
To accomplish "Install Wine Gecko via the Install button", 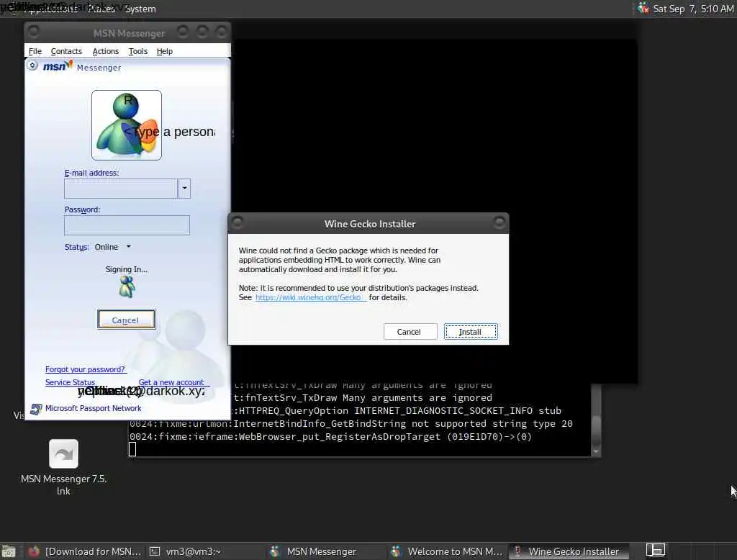I will tap(471, 332).
